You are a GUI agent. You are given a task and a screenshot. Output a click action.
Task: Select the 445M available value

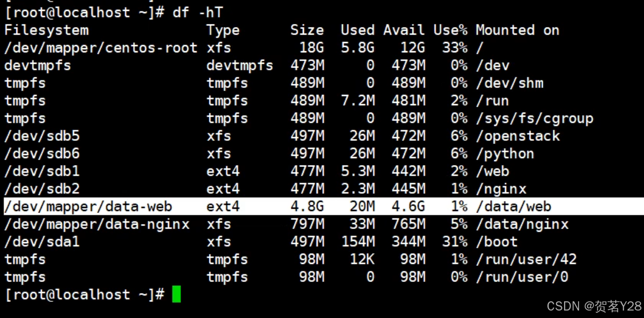point(408,189)
